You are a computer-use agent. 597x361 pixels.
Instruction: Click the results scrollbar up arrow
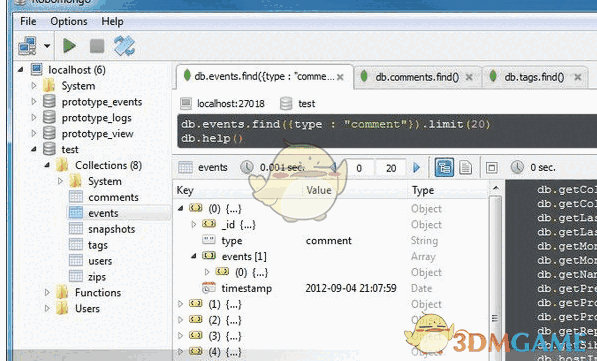pyautogui.click(x=496, y=188)
